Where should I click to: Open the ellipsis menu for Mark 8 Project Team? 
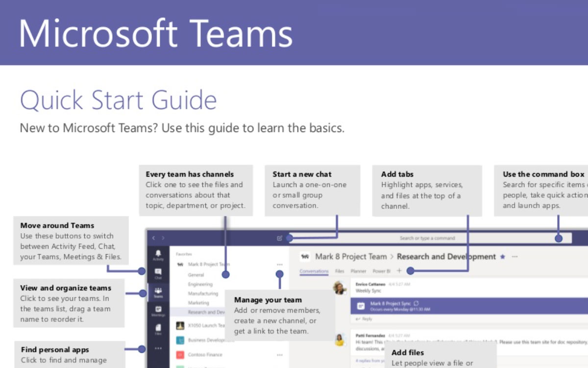tap(280, 263)
